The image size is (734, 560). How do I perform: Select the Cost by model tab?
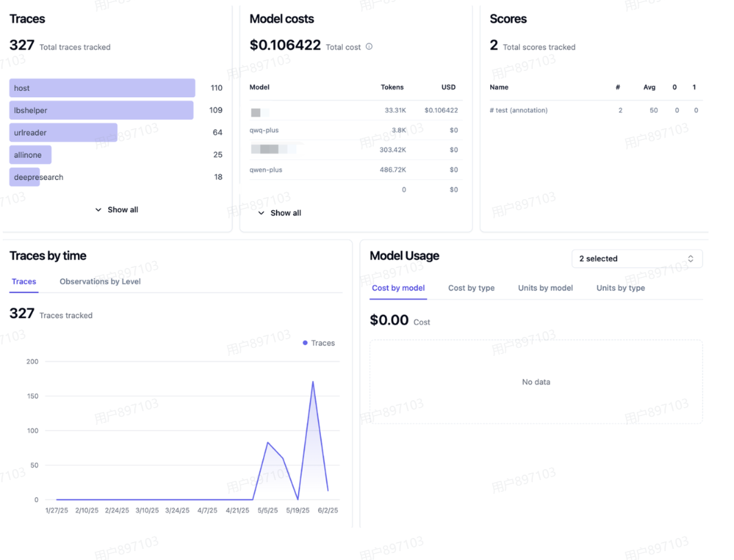[x=398, y=288]
